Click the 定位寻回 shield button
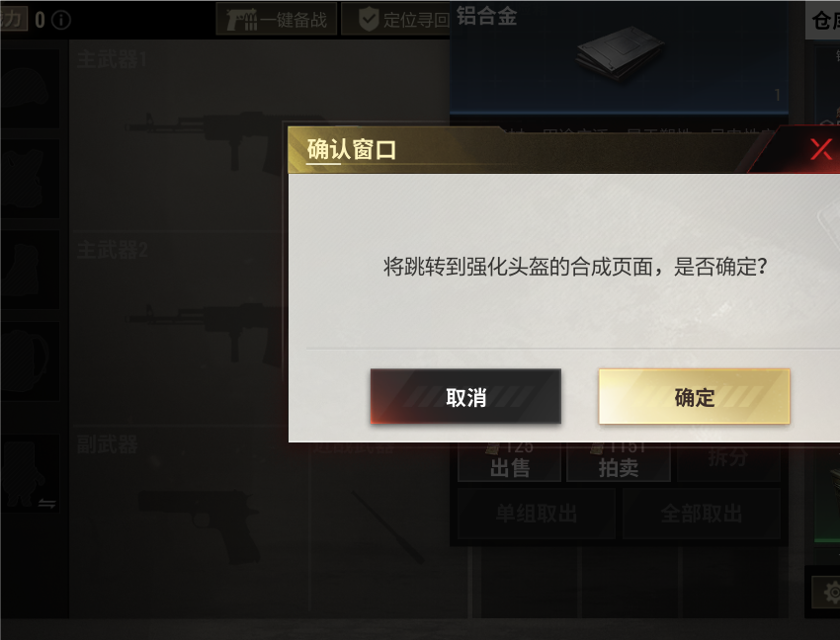Viewport: 840px width, 640px height. 396,20
